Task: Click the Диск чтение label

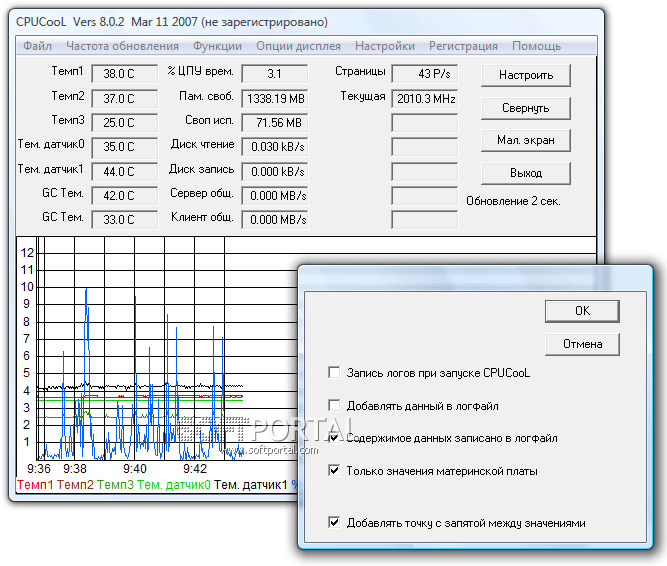Action: [202, 144]
